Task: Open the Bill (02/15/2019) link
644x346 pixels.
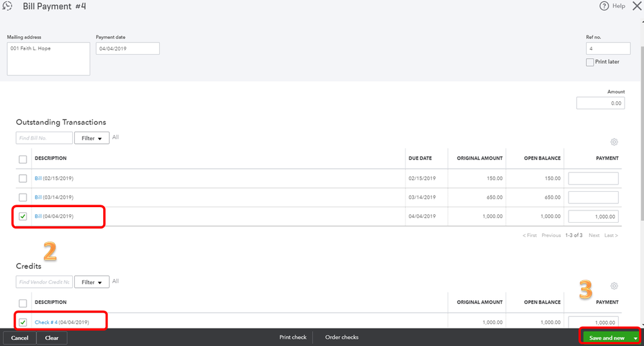Action: (38, 178)
